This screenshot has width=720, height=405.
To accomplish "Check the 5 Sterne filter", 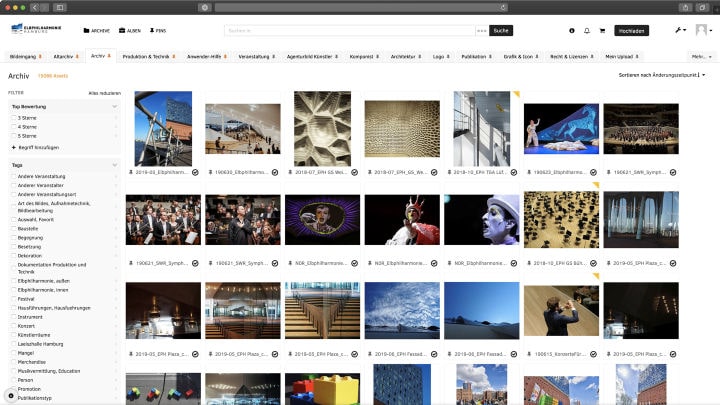I will coord(14,136).
